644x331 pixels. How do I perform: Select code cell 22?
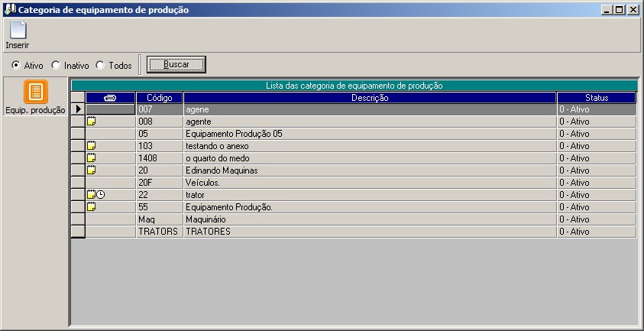(160, 195)
